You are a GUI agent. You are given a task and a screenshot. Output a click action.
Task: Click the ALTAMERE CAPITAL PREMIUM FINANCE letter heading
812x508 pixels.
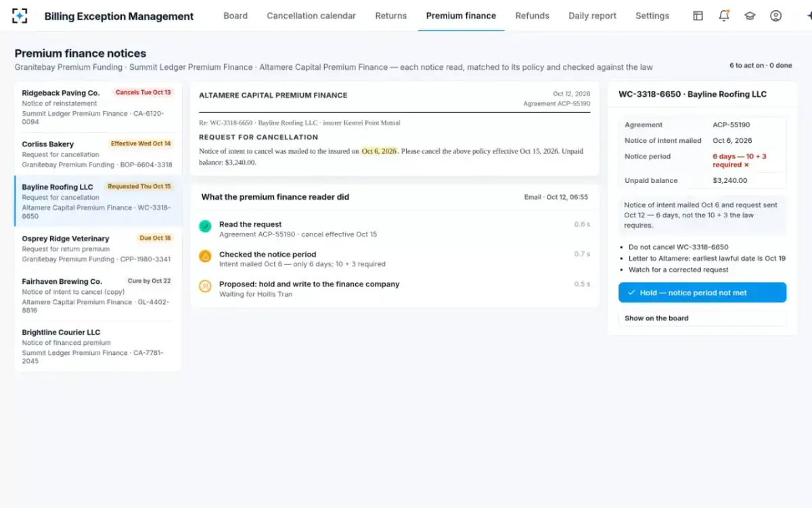[273, 96]
